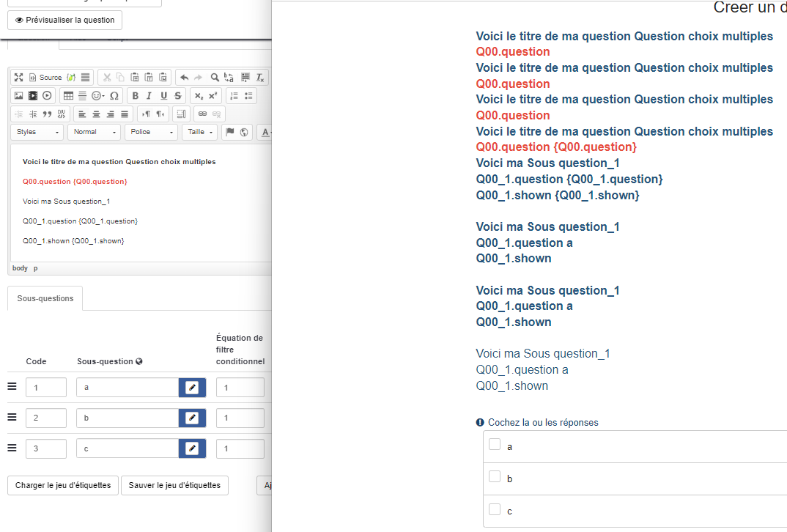Click the code input field for subquestion b
The height and width of the screenshot is (532, 787).
[45, 418]
